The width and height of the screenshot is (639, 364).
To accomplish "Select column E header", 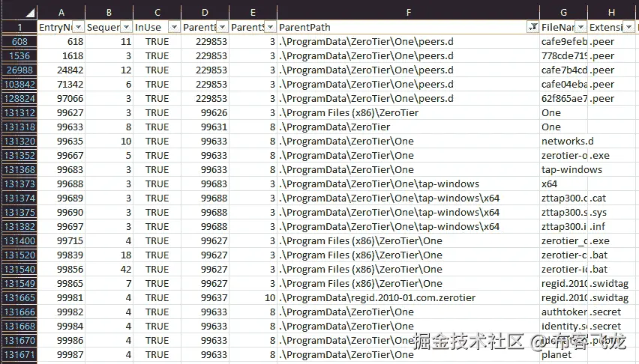I will 253,13.
